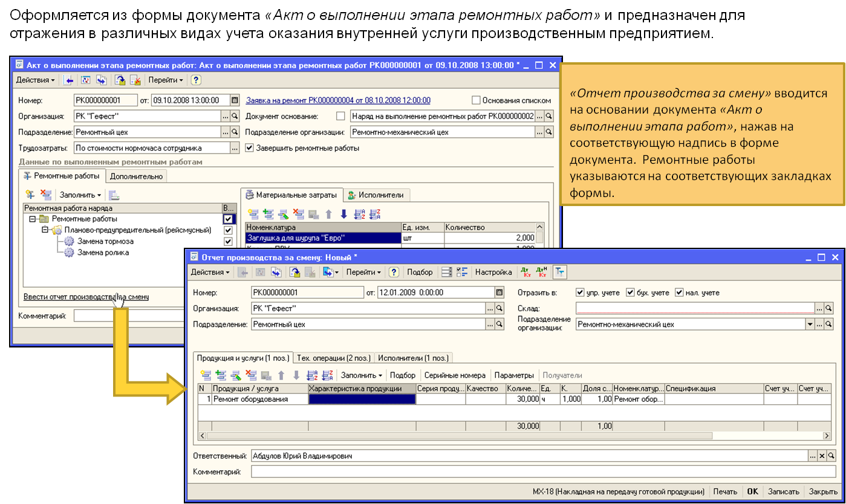Select Материальные затраты tab

point(291,195)
